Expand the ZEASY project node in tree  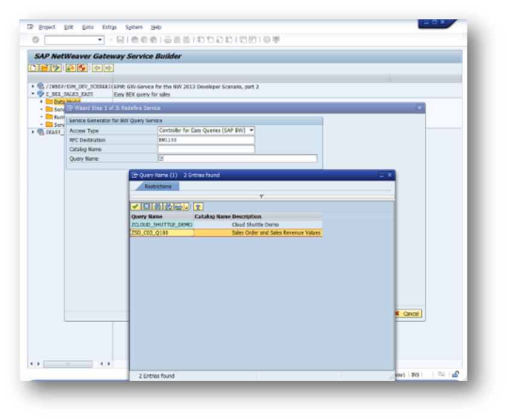pos(33,132)
